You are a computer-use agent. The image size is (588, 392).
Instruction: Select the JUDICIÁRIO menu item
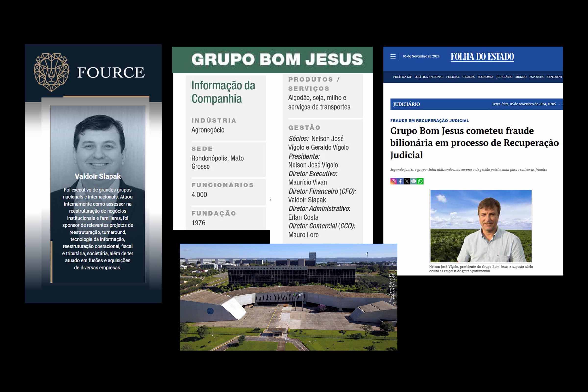click(504, 77)
